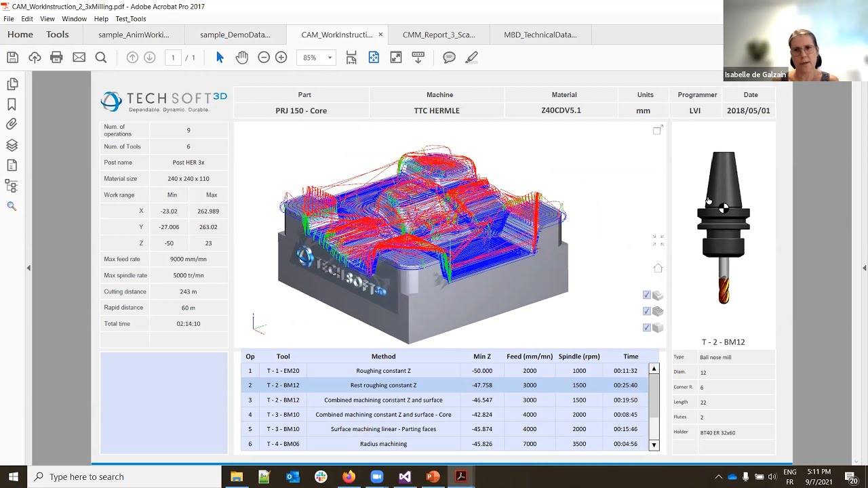
Task: Click the read mode keyboard icon
Action: (x=418, y=58)
